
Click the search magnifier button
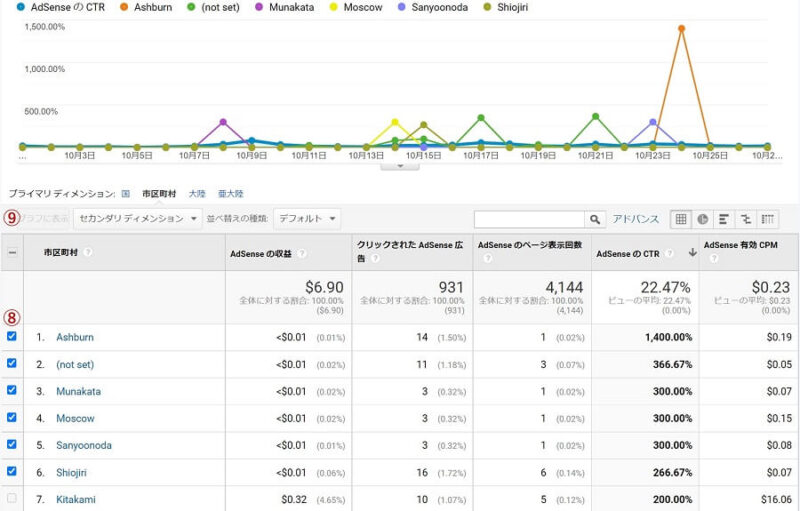tap(595, 219)
